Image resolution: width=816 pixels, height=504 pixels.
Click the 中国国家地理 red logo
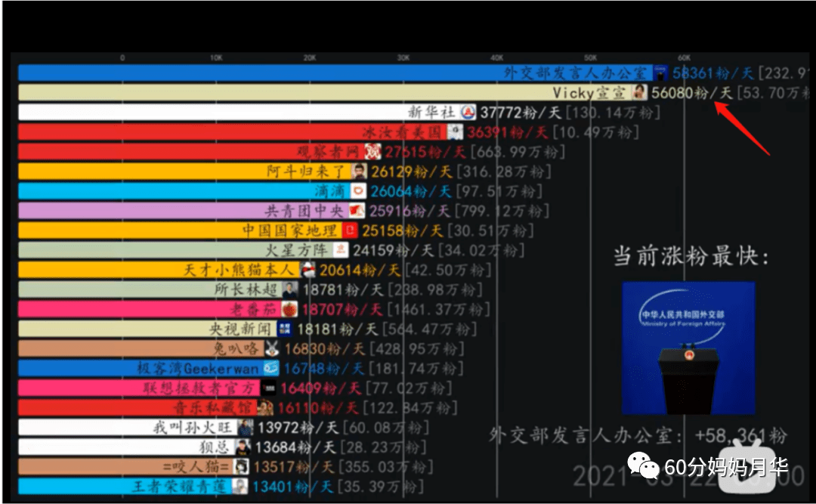click(350, 230)
